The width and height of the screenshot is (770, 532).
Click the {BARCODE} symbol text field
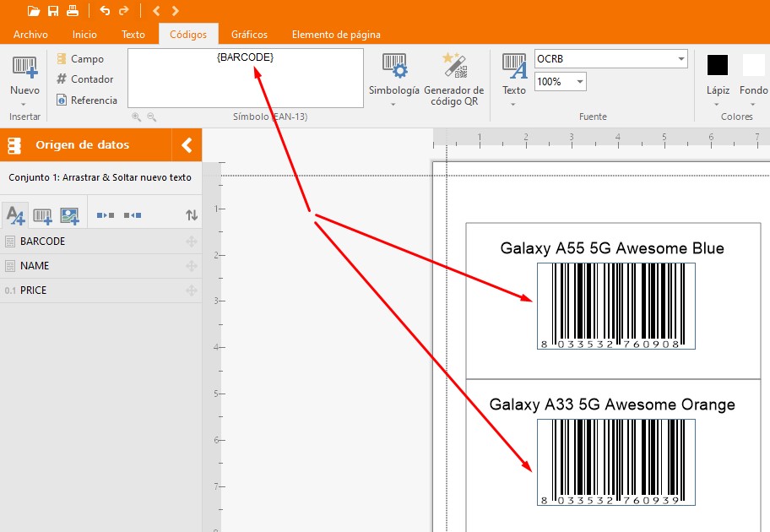[245, 78]
